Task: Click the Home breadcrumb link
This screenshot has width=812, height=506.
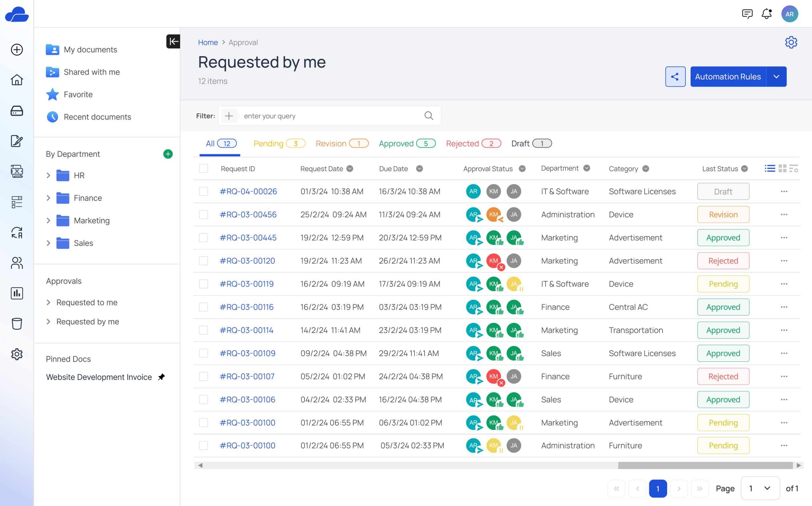Action: coord(208,43)
